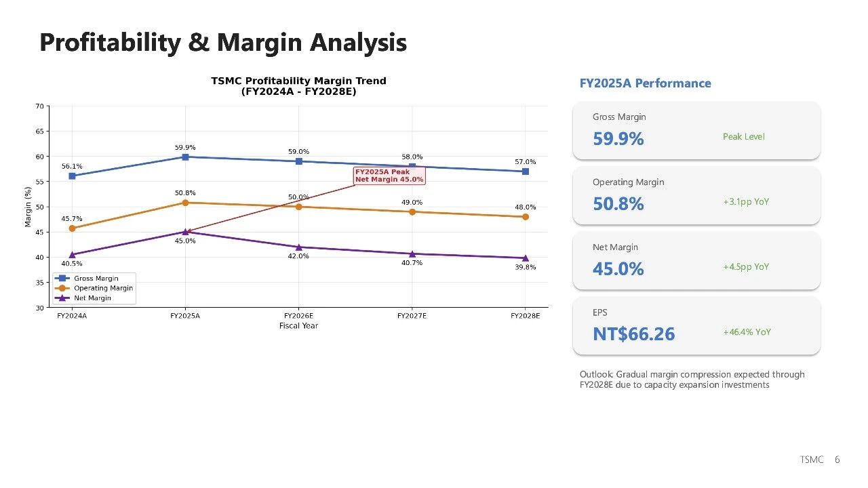This screenshot has height=488, width=868.
Task: Click the 57.0% Gross Margin FY2028E marker
Action: tap(526, 171)
